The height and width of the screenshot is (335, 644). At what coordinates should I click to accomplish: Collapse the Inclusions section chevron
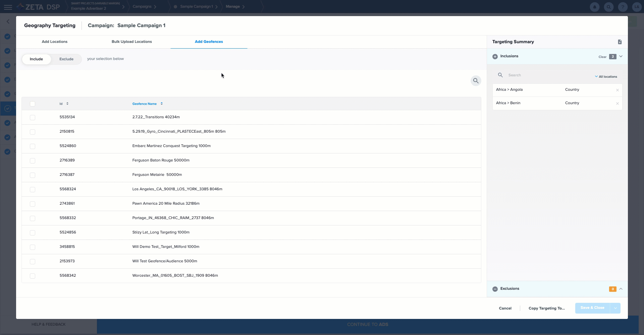(x=621, y=57)
